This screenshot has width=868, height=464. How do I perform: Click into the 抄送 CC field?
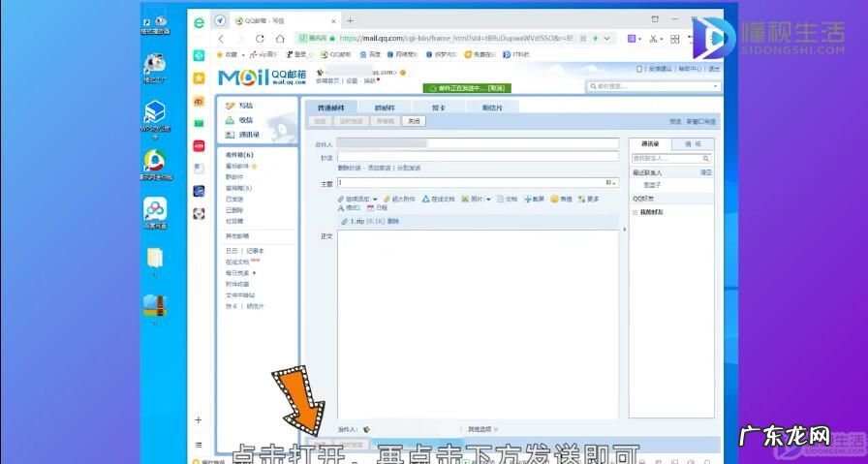coord(478,157)
